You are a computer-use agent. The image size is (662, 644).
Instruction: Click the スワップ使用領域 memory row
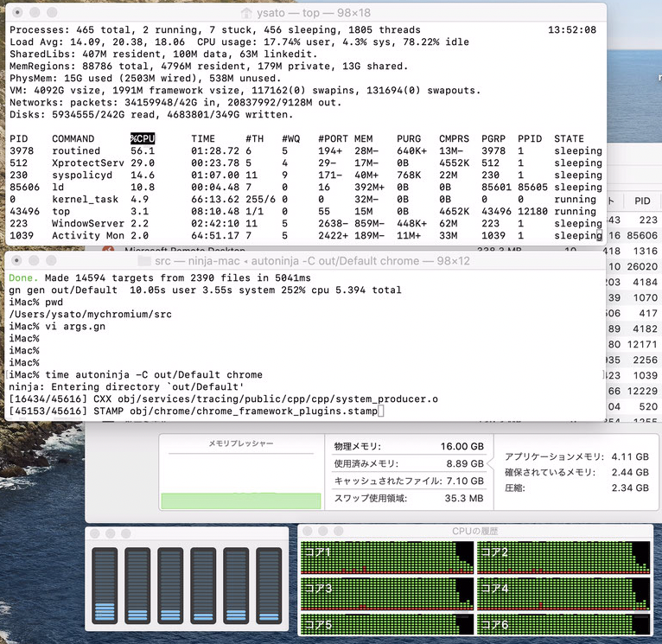tap(409, 499)
